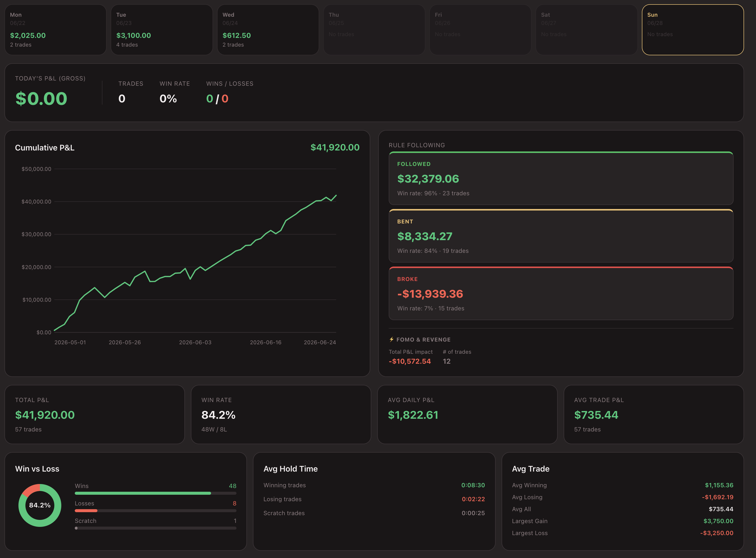
Task: Click the 2026-05-01 x-axis date label
Action: click(70, 343)
